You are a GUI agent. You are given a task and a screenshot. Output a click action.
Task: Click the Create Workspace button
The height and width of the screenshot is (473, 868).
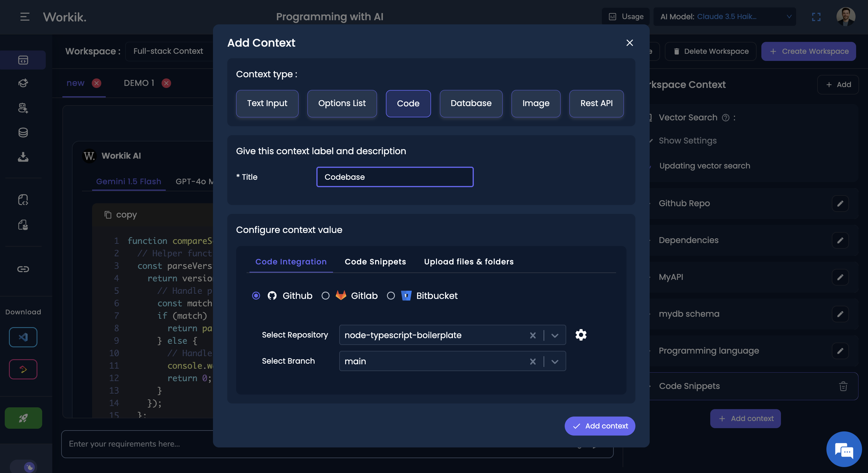click(x=809, y=51)
